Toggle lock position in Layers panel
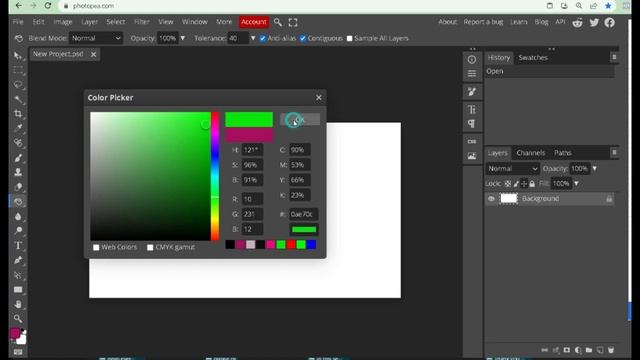The width and height of the screenshot is (640, 360). point(524,184)
